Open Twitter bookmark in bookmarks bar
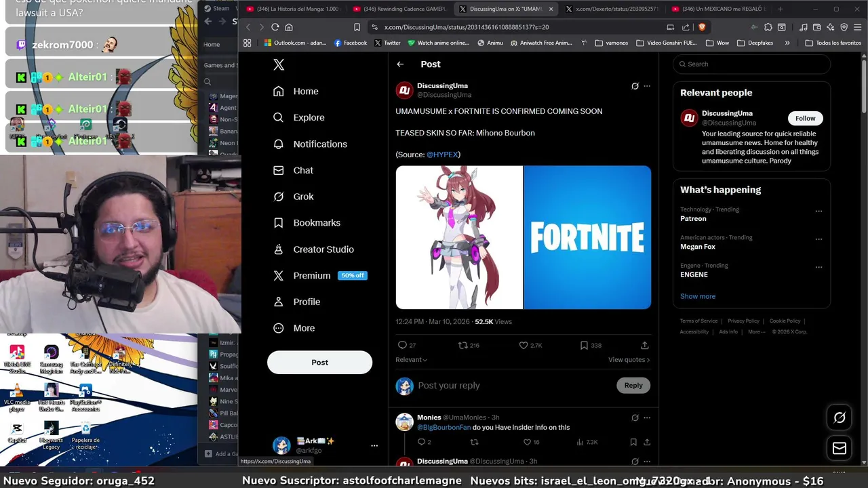 click(x=387, y=43)
